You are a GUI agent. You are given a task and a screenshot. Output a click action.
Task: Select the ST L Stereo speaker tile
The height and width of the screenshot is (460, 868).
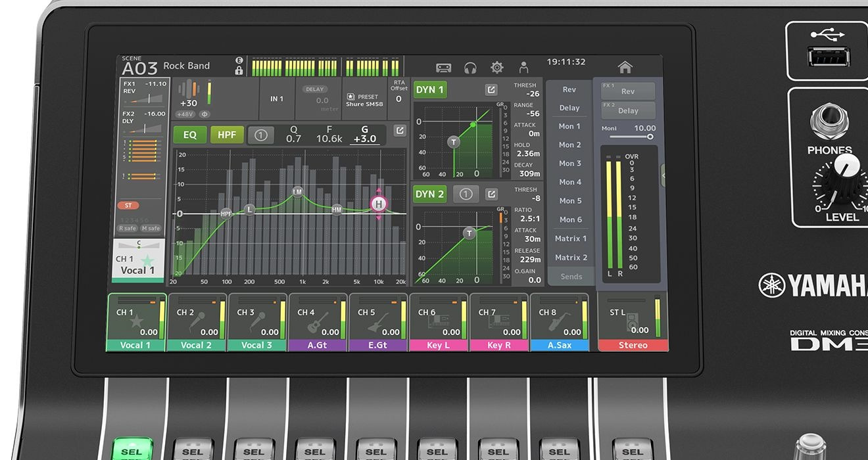[633, 322]
